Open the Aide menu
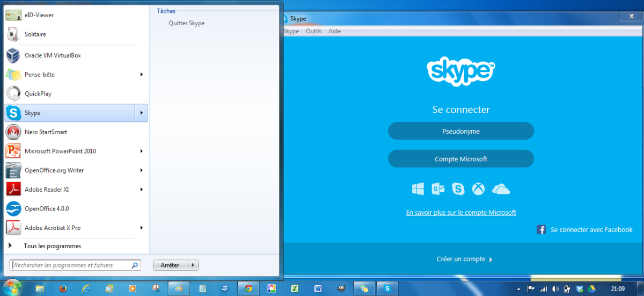 tap(334, 31)
